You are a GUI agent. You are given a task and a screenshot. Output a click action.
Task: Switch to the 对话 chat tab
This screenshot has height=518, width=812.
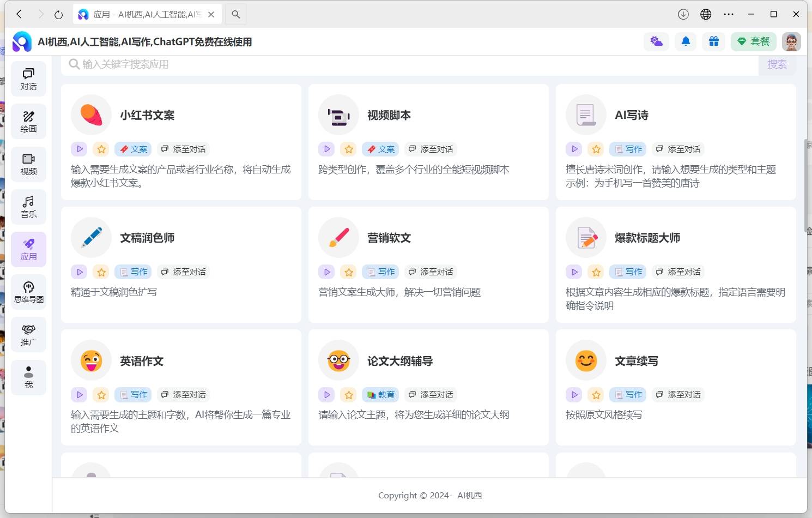pyautogui.click(x=28, y=79)
